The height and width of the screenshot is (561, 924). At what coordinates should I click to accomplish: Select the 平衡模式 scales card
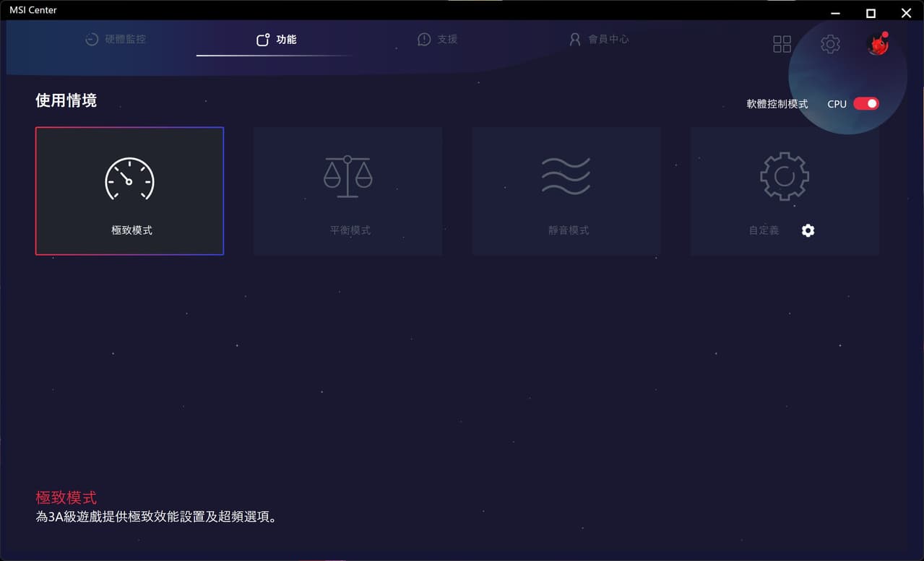click(347, 191)
